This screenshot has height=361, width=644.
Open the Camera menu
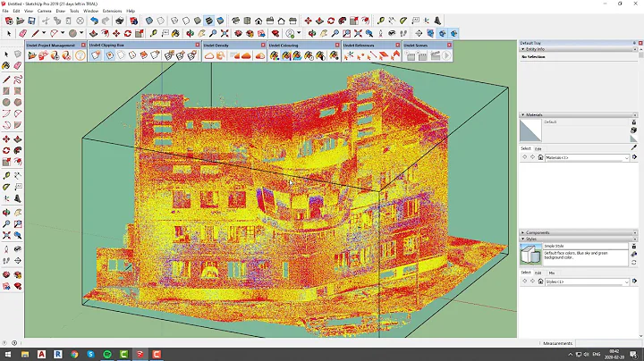tap(45, 11)
